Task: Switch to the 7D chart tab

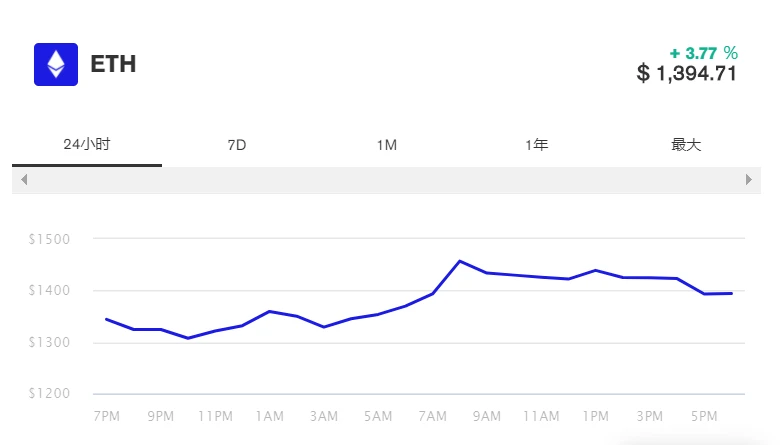Action: (x=237, y=145)
